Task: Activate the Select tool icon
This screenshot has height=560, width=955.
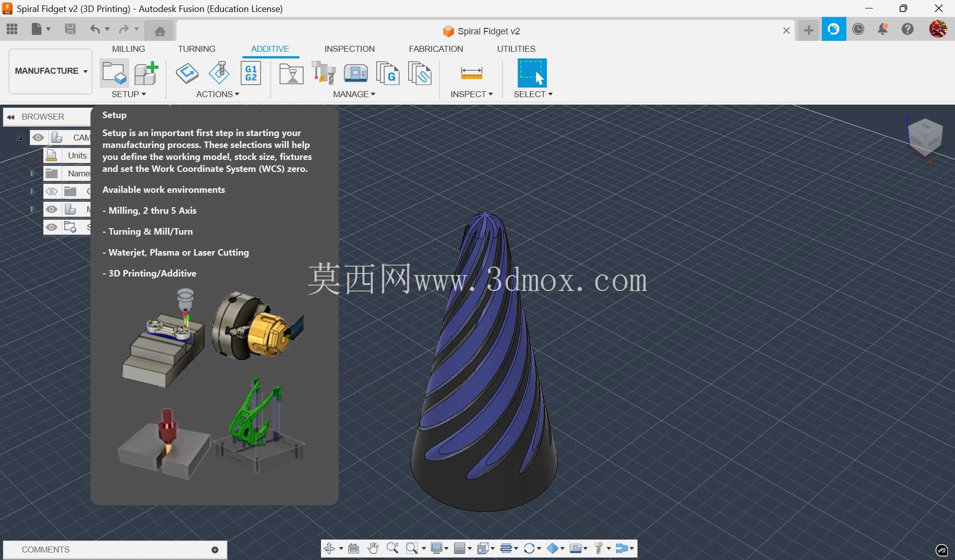Action: (532, 73)
